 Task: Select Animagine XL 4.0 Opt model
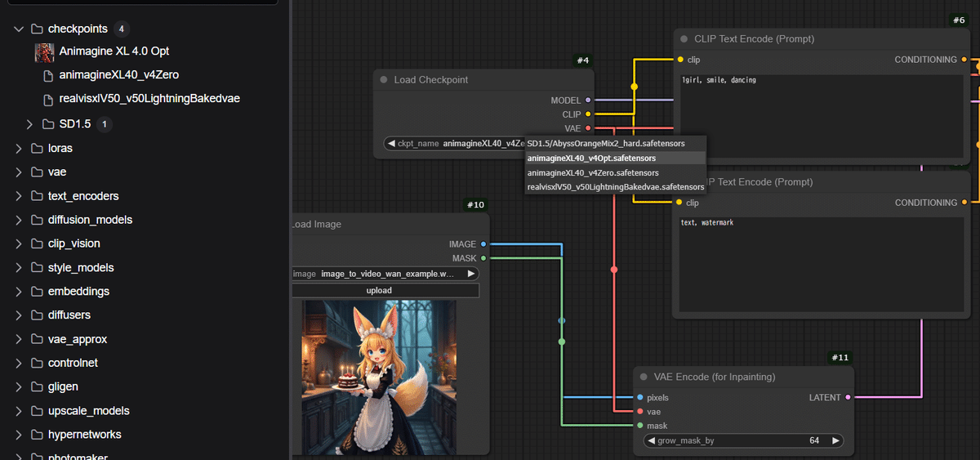[x=114, y=51]
